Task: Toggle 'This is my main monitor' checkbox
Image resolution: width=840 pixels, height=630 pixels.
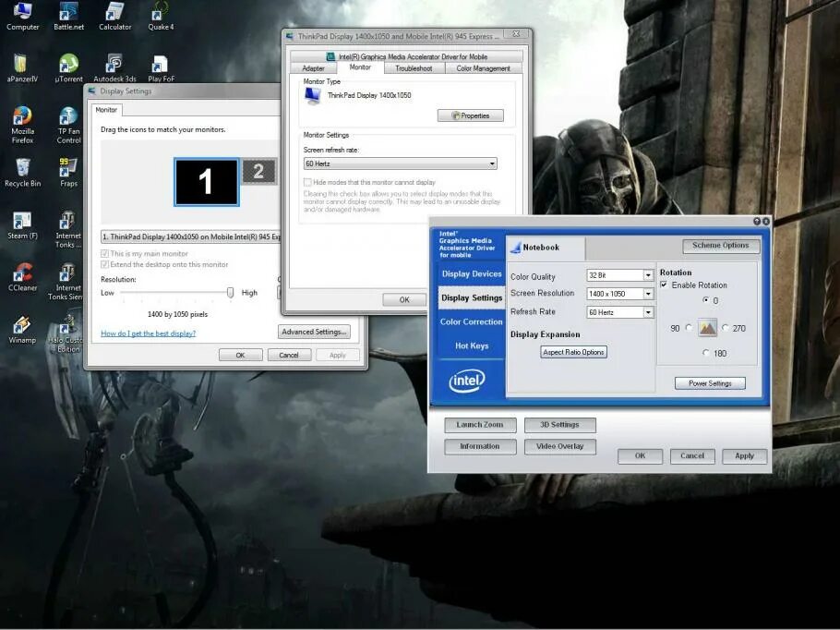Action: click(104, 254)
